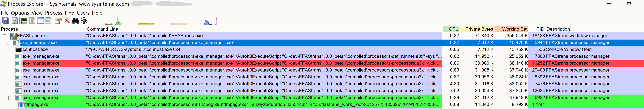
Task: Select exe_manager.exe row with PID 7476
Action: click(x=322, y=84)
